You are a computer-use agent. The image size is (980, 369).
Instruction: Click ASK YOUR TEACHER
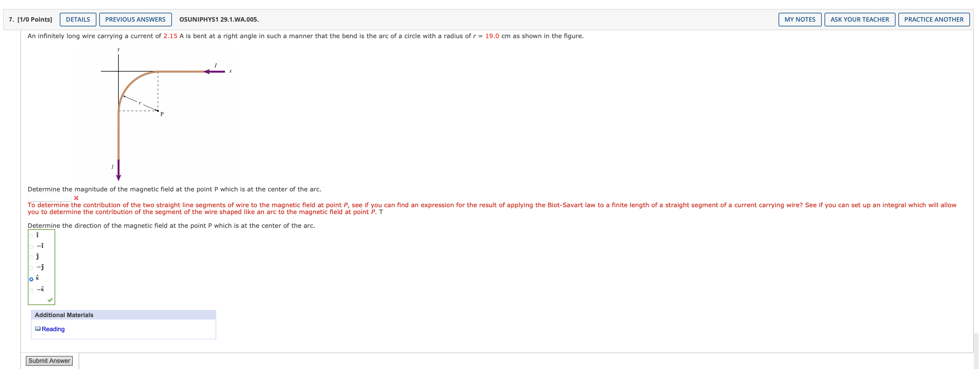point(860,19)
